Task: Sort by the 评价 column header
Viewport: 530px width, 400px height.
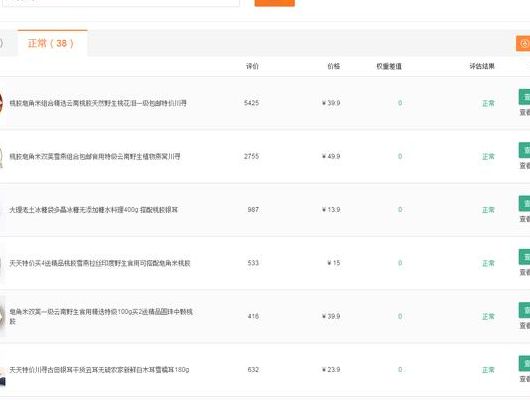Action: pos(252,66)
